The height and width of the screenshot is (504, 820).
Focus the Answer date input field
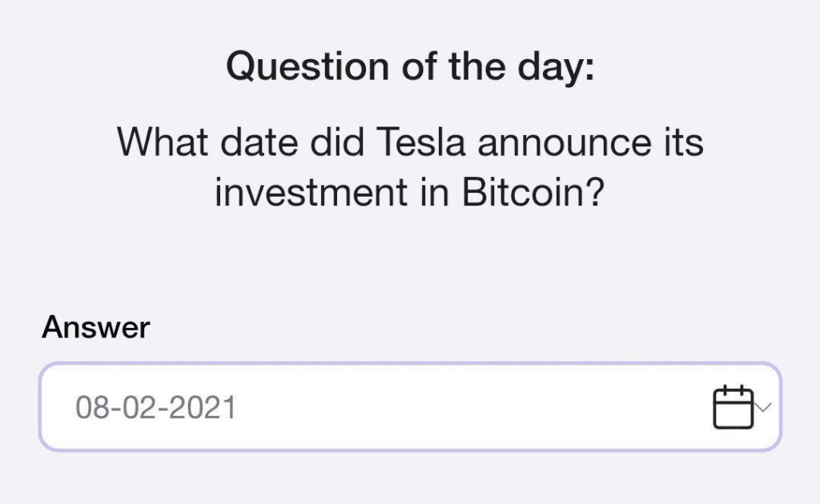coord(400,407)
